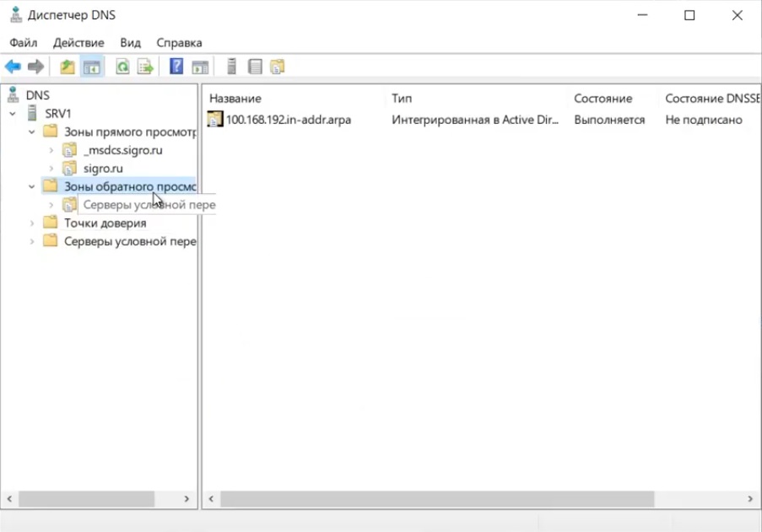Viewport: 762px width, 532px height.
Task: Open Help via the blue question-mark icon
Action: 176,67
